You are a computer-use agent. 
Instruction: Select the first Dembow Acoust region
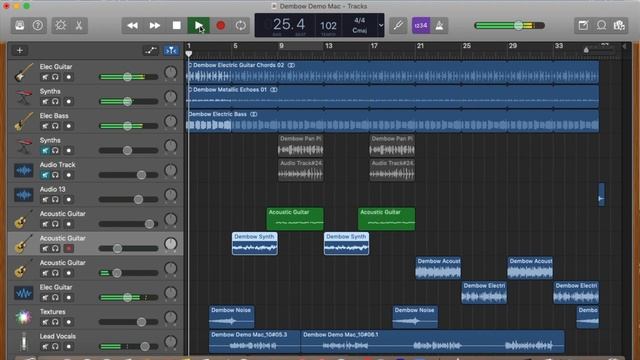[438, 268]
